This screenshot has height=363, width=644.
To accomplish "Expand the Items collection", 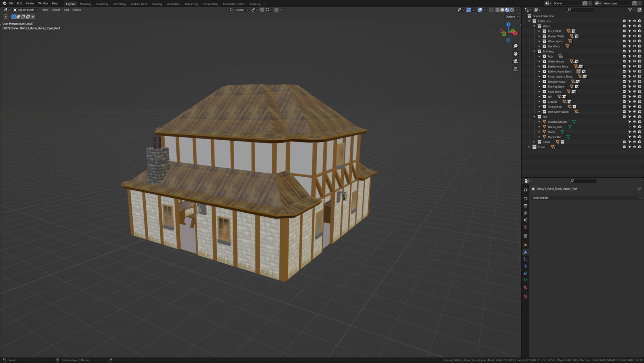I will [535, 142].
